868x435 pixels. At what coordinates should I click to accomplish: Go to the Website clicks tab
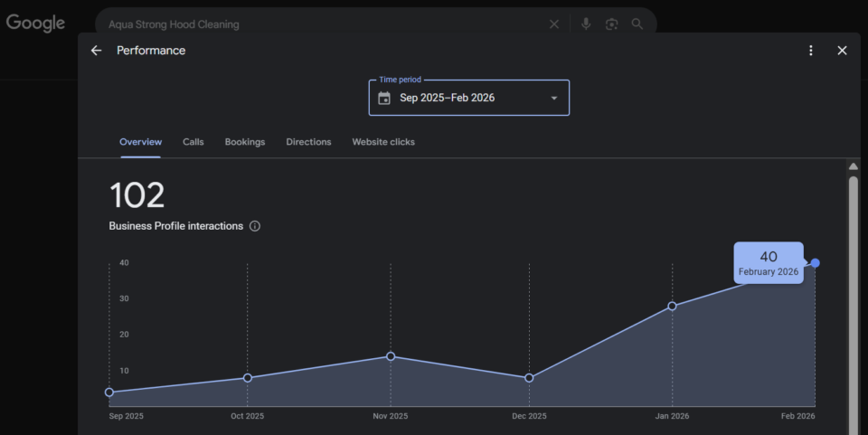coord(383,142)
